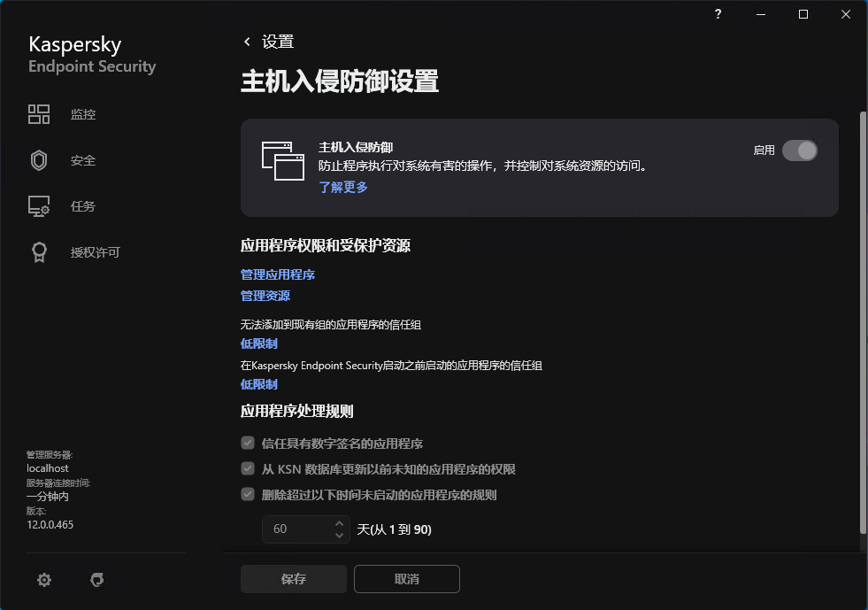
Task: Click the 应用程序处理规则 heading
Action: [296, 411]
